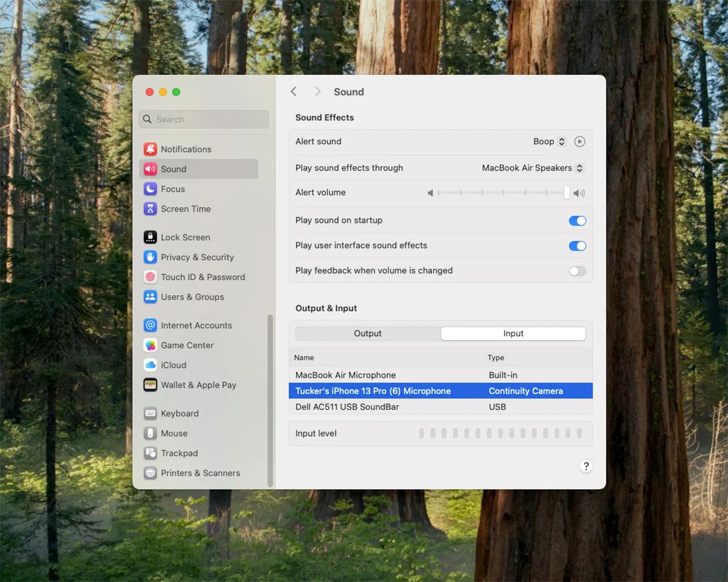Click in the Search field
Viewport: 728px width, 582px height.
point(204,119)
